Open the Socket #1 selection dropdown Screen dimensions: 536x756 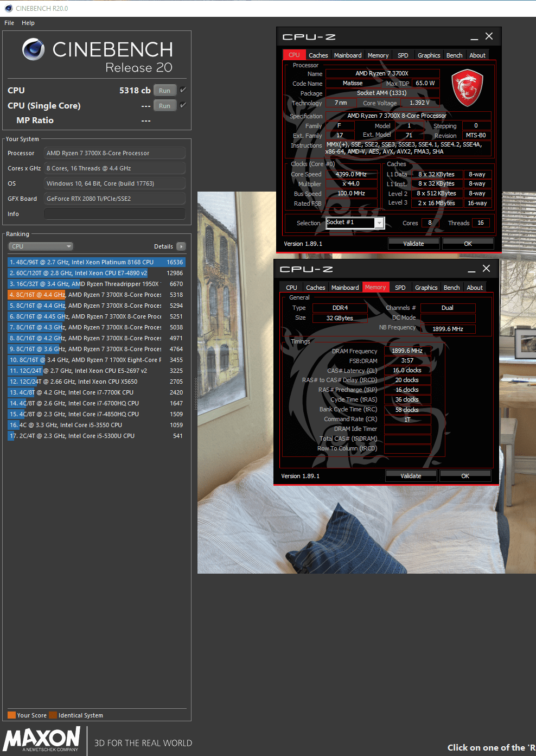click(x=355, y=223)
